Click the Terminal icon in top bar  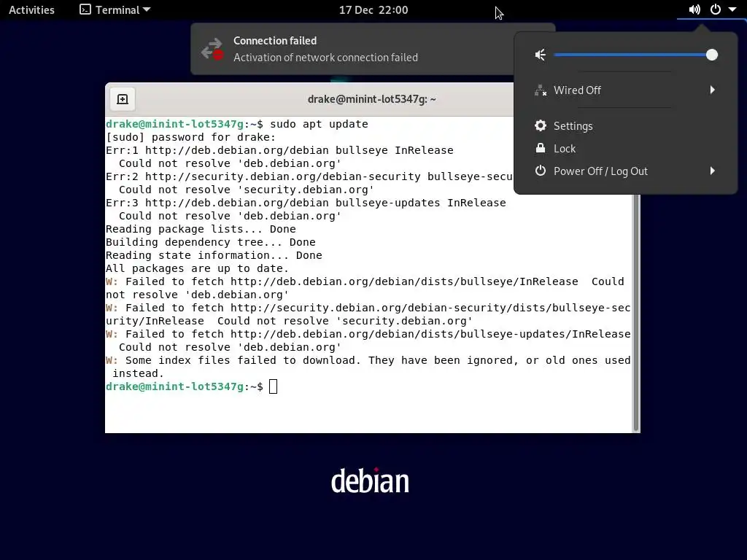[x=85, y=9]
